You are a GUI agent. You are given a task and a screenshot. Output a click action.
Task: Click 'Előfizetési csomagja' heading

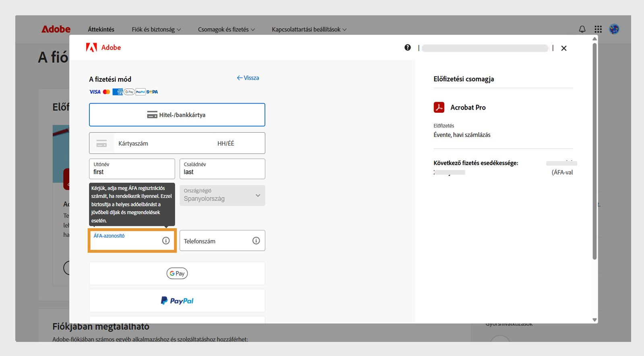[464, 79]
